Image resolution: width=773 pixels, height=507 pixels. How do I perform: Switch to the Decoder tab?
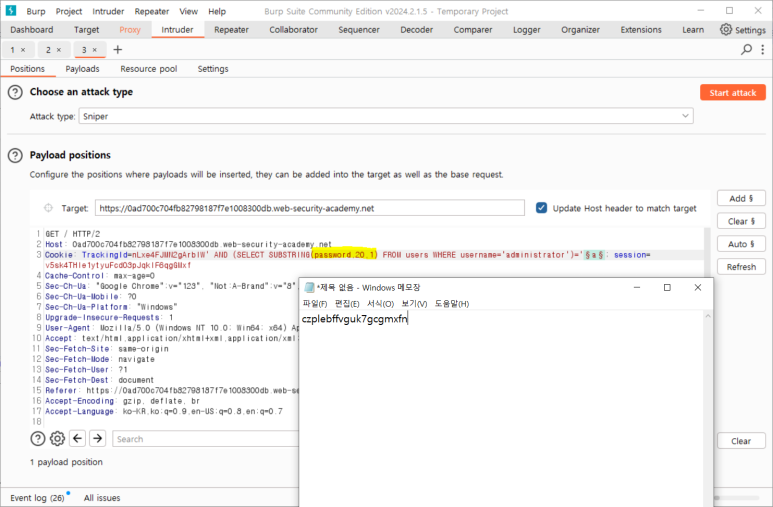[x=417, y=30]
